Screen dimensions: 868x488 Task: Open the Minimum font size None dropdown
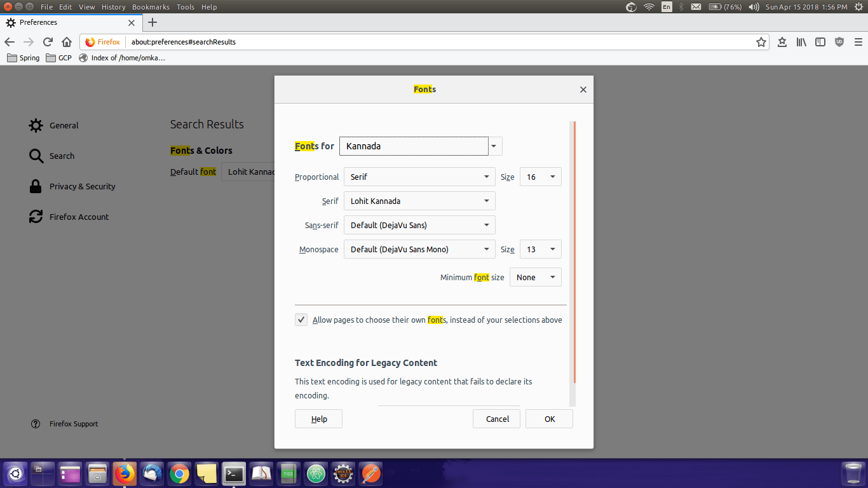click(x=536, y=277)
